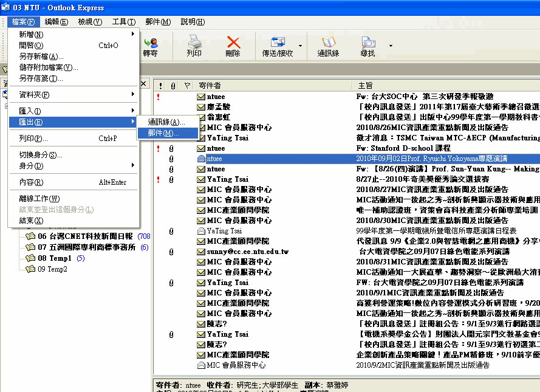This screenshot has height=392, width=540.
Task: Choose Open (開啟) menu item
Action: 73,46
